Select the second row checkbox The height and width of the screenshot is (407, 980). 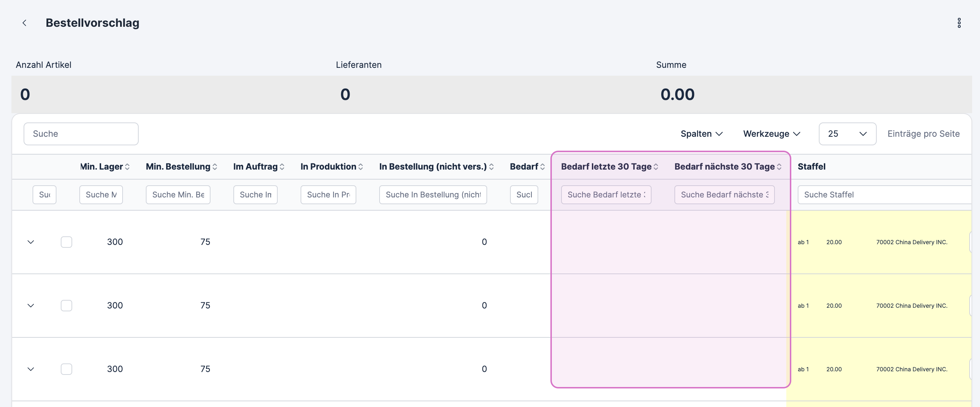click(x=66, y=306)
